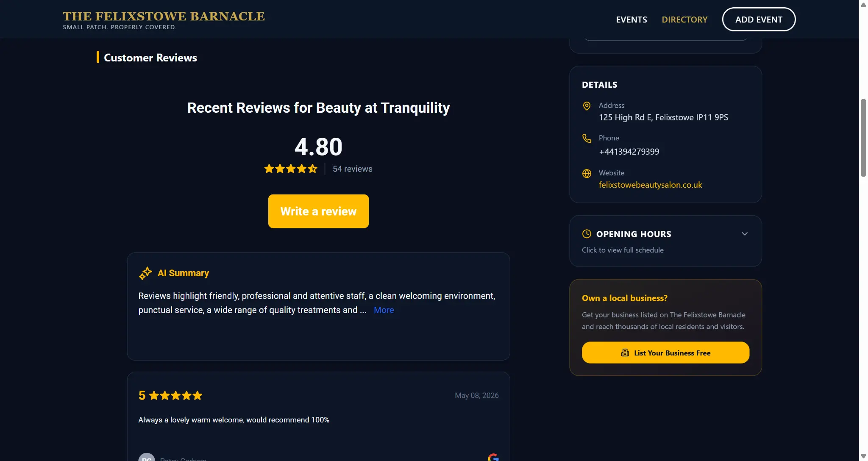Click the five-star rating under 4.80
The width and height of the screenshot is (868, 461).
[x=291, y=169]
